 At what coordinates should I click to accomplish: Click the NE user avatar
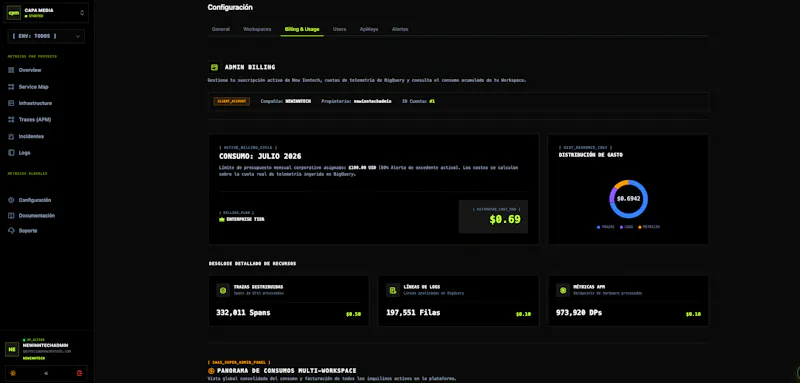12,349
